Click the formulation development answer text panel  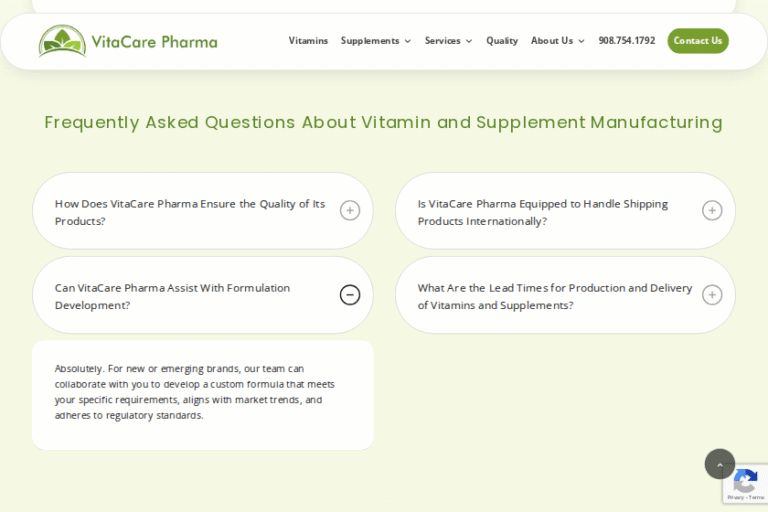[x=195, y=392]
